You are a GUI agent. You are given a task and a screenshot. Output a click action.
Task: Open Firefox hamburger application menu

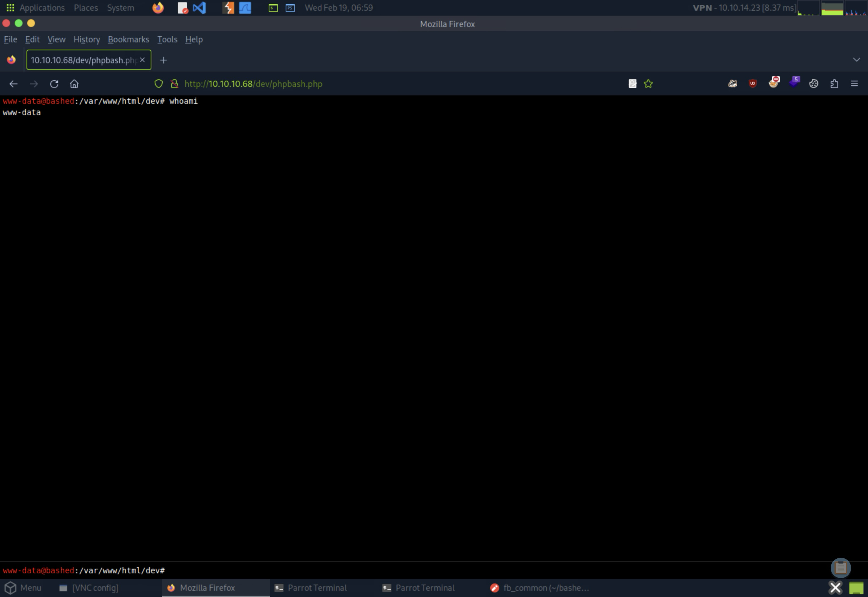pos(854,84)
